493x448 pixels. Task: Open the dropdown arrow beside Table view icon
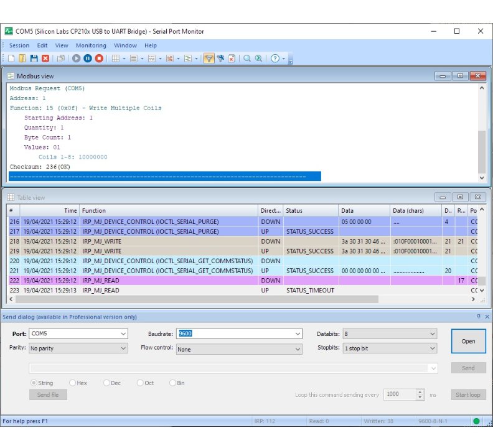tap(124, 58)
